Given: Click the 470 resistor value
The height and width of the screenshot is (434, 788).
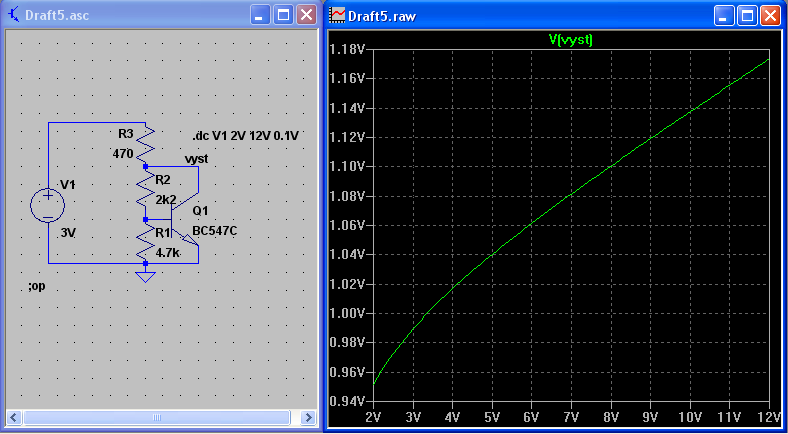Looking at the screenshot, I should tap(123, 154).
